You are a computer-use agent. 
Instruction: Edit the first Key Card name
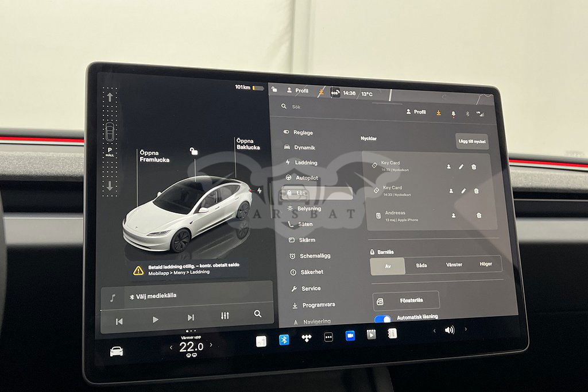click(x=461, y=167)
